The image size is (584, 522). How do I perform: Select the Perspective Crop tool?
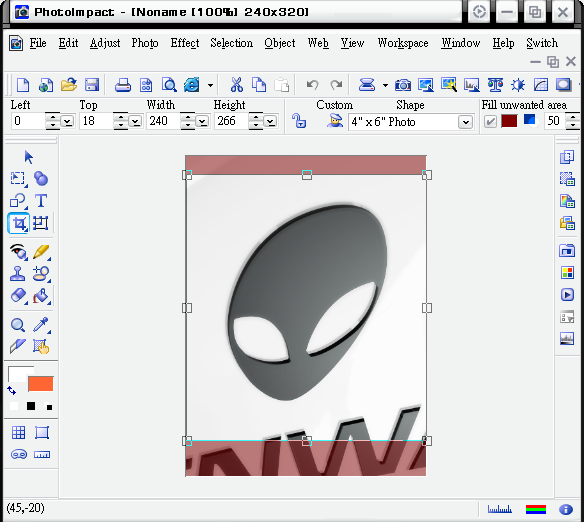click(x=41, y=223)
